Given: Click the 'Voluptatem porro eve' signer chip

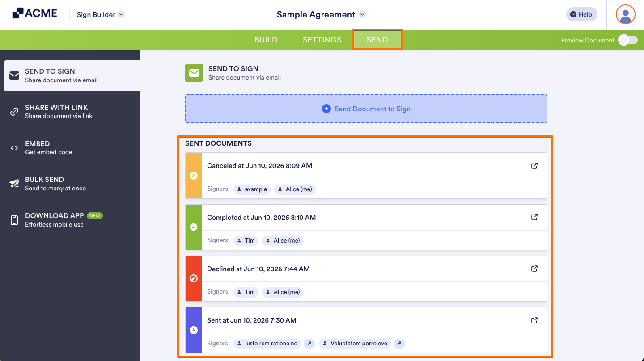Looking at the screenshot, I should coord(355,344).
